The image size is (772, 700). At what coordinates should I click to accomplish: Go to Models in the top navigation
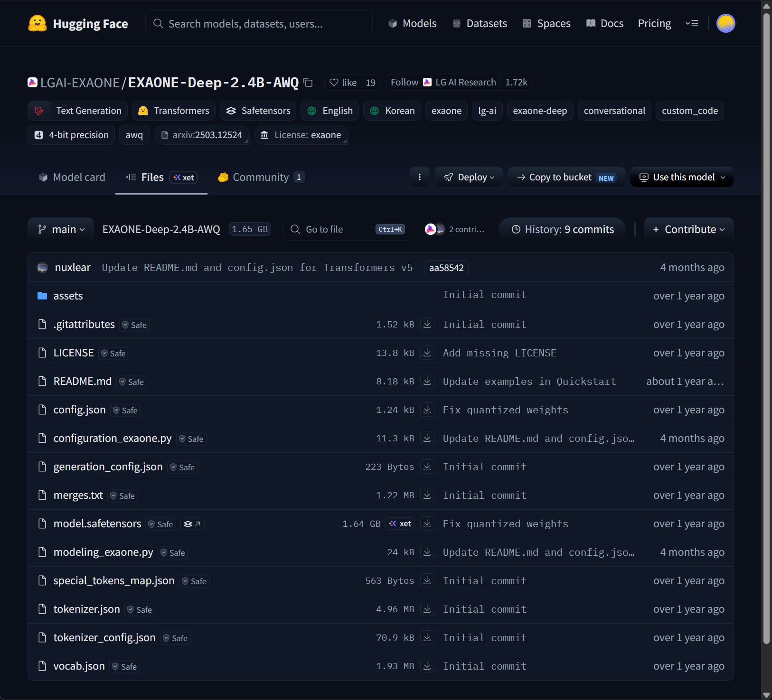[x=412, y=23]
